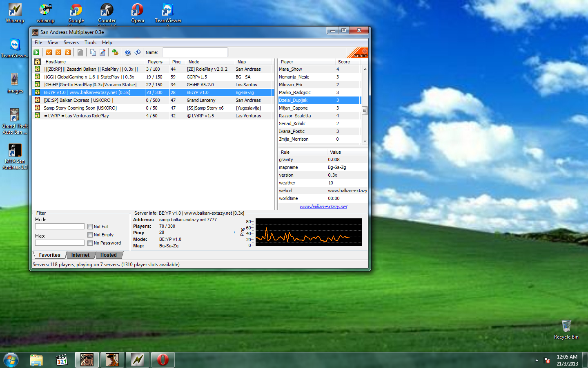Open the Windows Start menu orb
588x368 pixels.
[x=11, y=360]
